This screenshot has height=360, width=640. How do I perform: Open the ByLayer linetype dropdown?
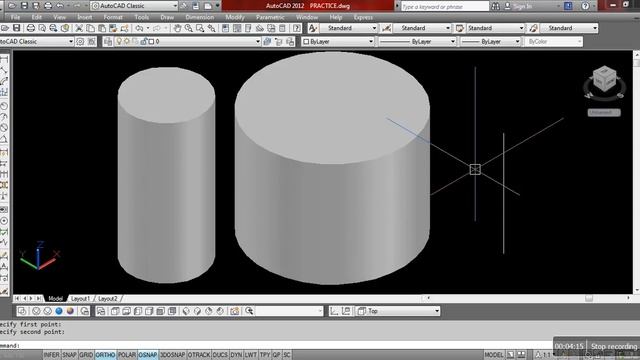coord(417,41)
